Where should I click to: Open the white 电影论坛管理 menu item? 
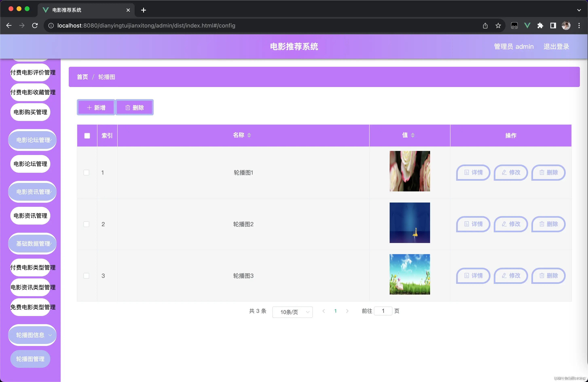coord(30,164)
